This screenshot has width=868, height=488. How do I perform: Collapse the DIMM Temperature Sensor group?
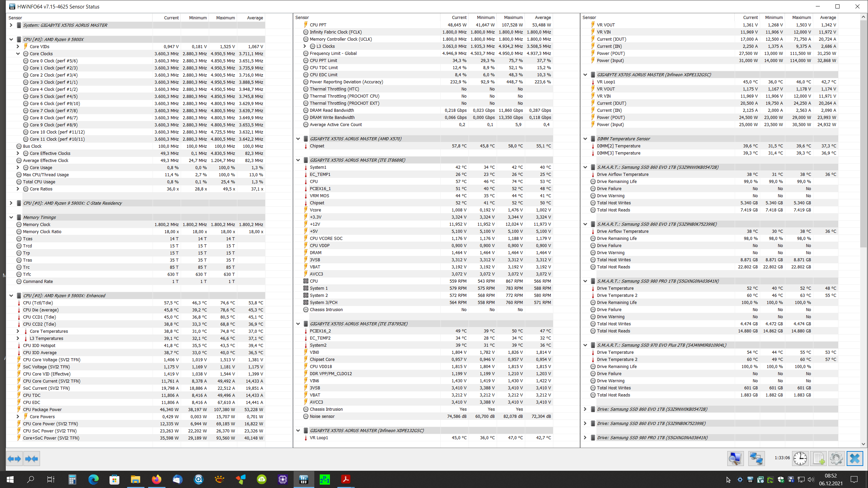[x=585, y=139]
